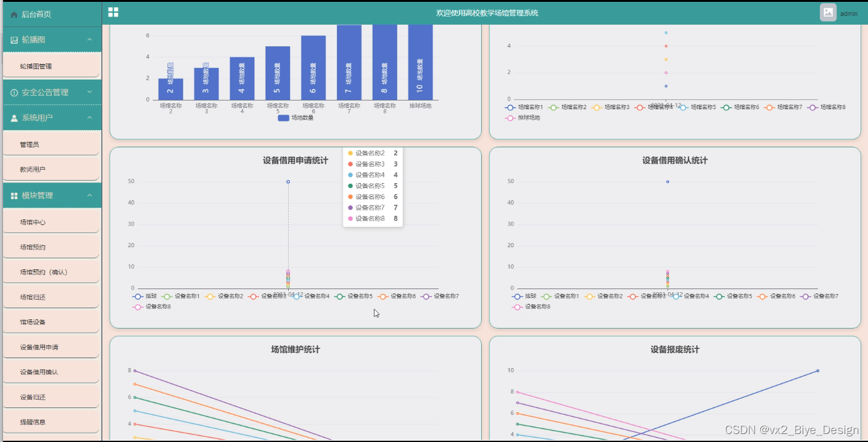868x442 pixels.
Task: Toggle 场馆名称3 legend series
Action: coord(610,107)
